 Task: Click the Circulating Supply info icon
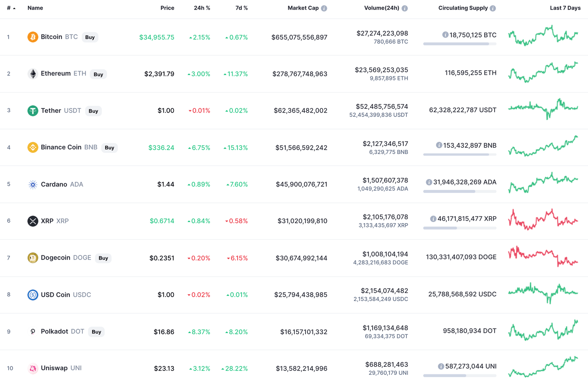(x=493, y=8)
